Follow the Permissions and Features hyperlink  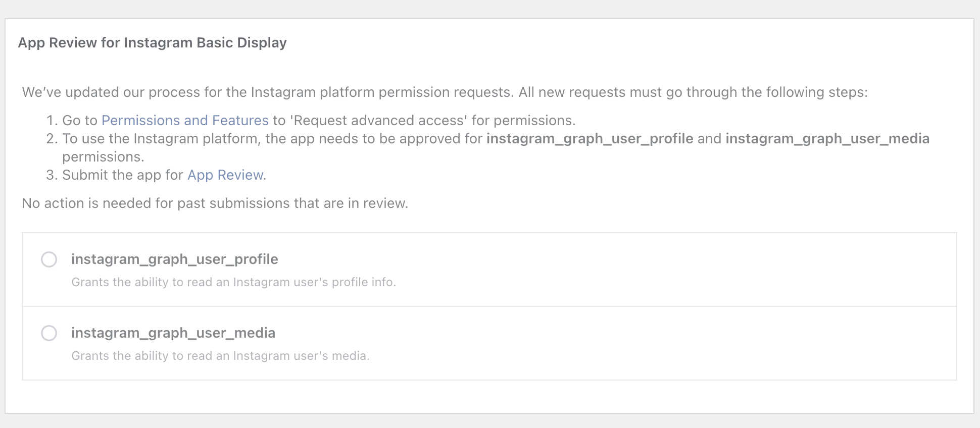[185, 120]
